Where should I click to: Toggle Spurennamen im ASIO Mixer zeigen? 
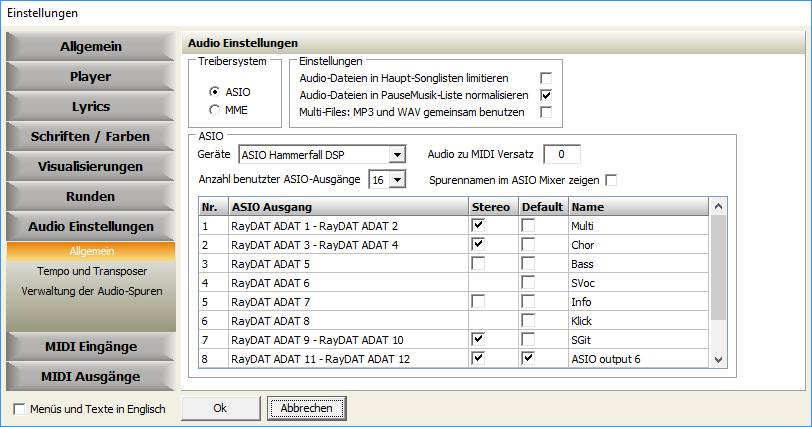pyautogui.click(x=610, y=180)
